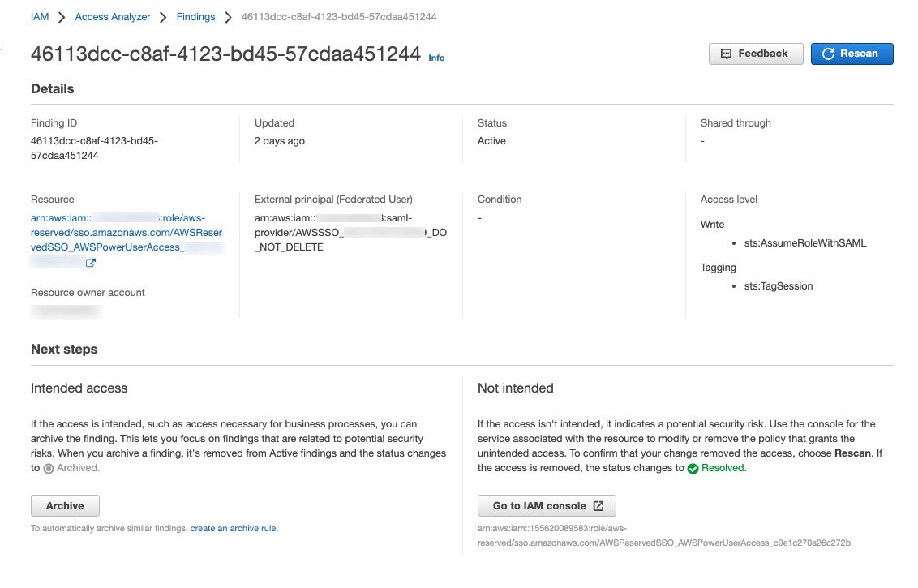Click the sts:TagSession permission entry
918x588 pixels.
(x=778, y=285)
